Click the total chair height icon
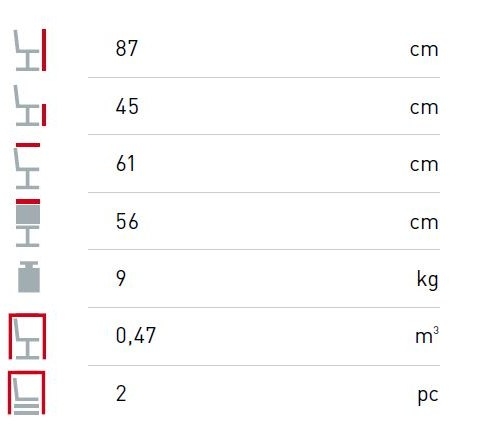492x445 pixels. click(29, 50)
